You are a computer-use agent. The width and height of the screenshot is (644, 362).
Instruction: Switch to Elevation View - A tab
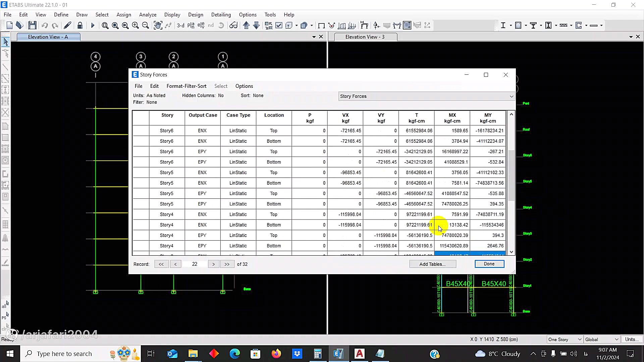click(x=48, y=37)
